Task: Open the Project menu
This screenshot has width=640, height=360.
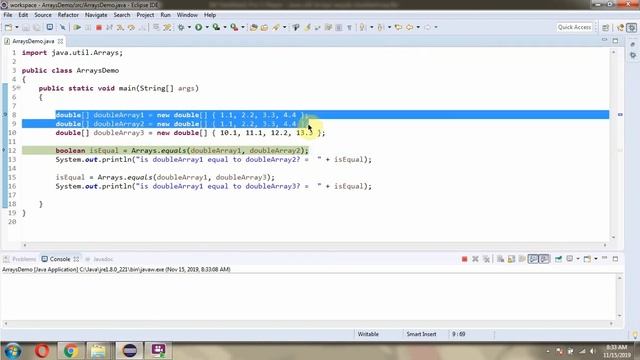Action: [x=145, y=15]
